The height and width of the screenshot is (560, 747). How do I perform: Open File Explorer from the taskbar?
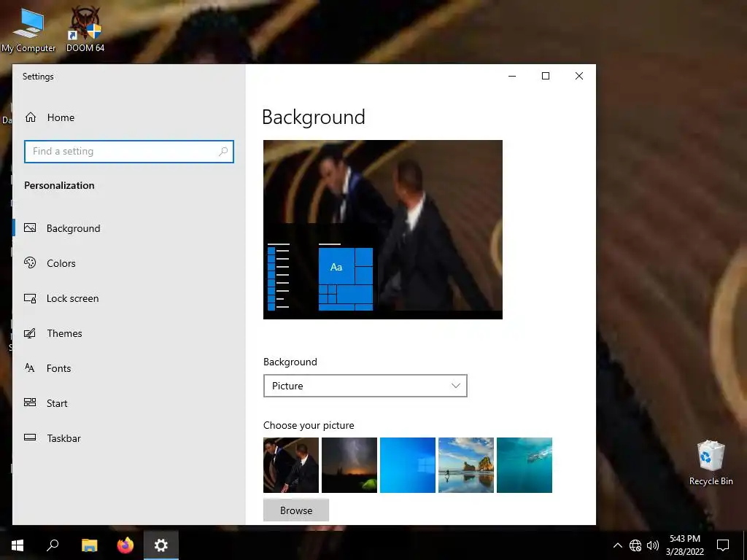[x=89, y=545]
